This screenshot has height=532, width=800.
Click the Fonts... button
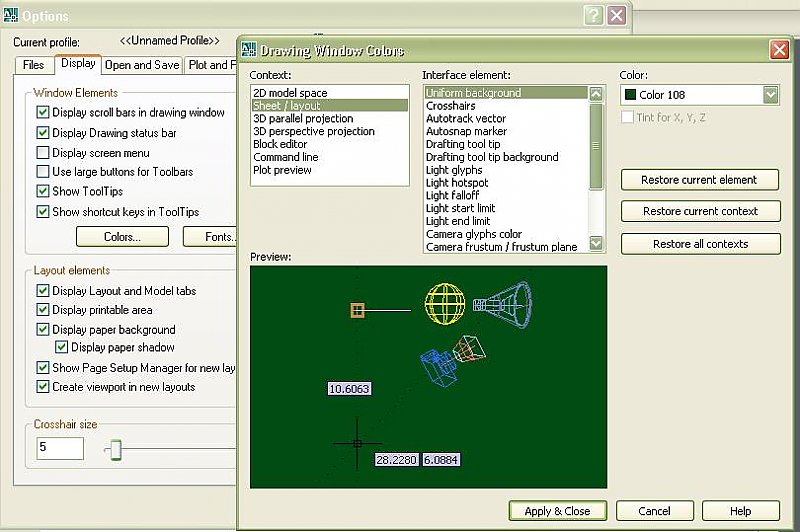210,237
